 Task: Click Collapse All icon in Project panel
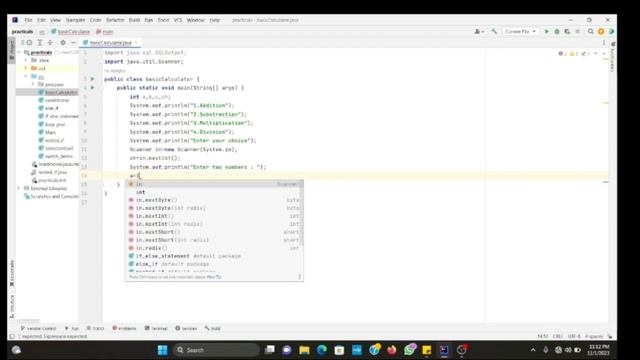click(50, 42)
